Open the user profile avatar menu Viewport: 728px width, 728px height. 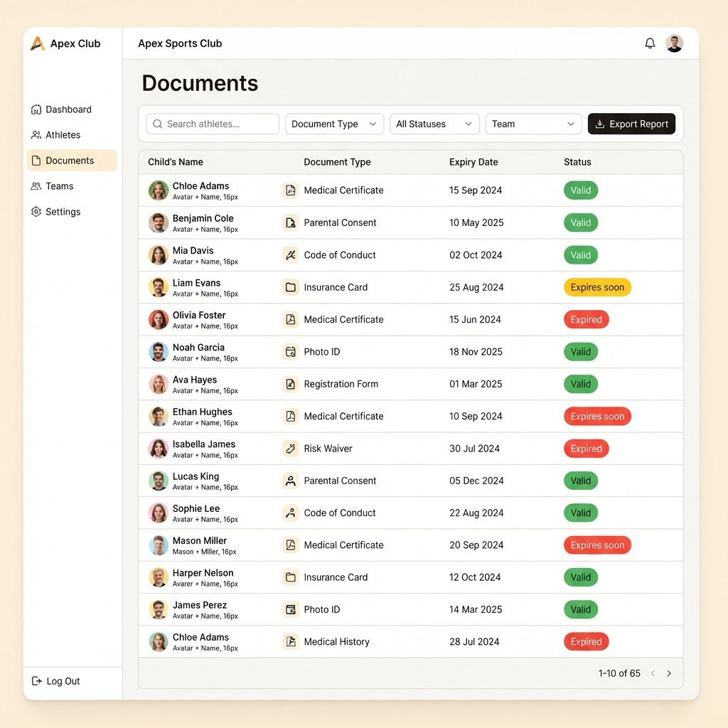674,43
